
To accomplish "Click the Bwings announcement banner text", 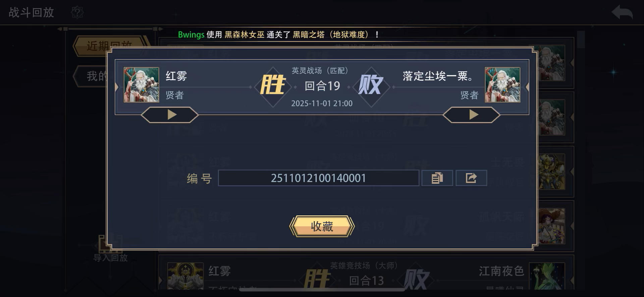I will [x=279, y=35].
